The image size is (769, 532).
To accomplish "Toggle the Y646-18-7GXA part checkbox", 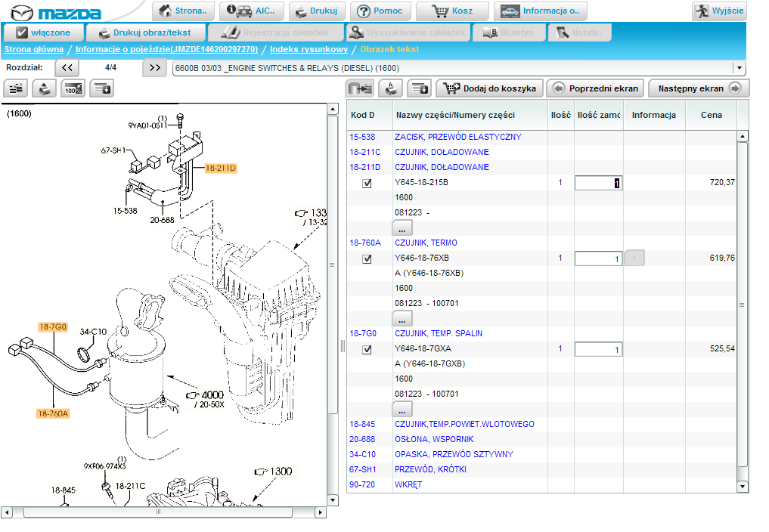I will (x=367, y=349).
